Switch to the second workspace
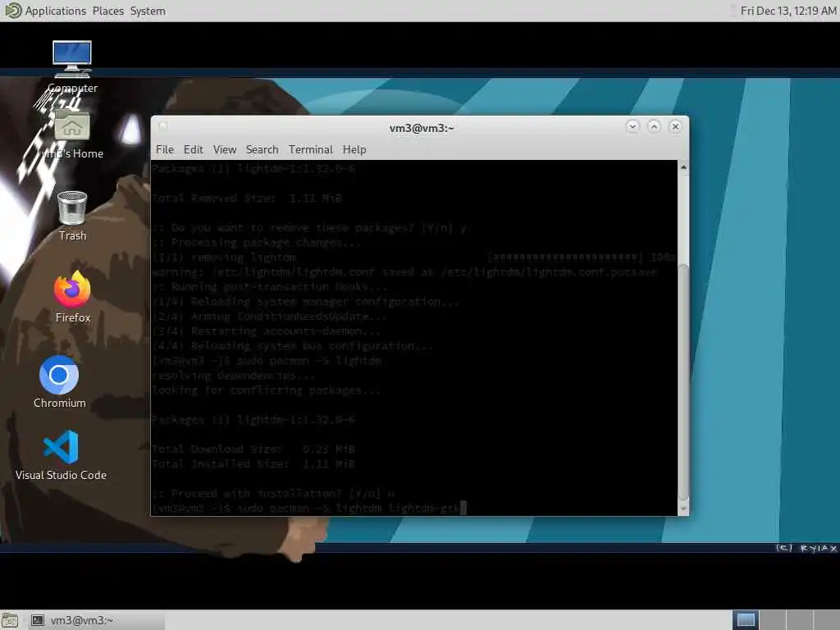 [773, 620]
